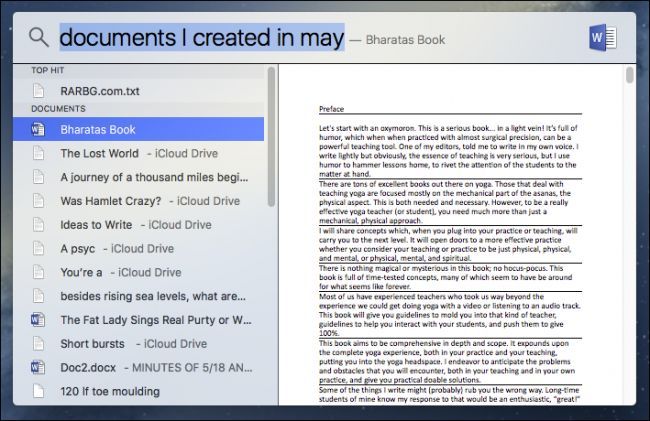650x421 pixels.
Task: Click the Spotlight magnifying glass icon
Action: click(x=39, y=37)
